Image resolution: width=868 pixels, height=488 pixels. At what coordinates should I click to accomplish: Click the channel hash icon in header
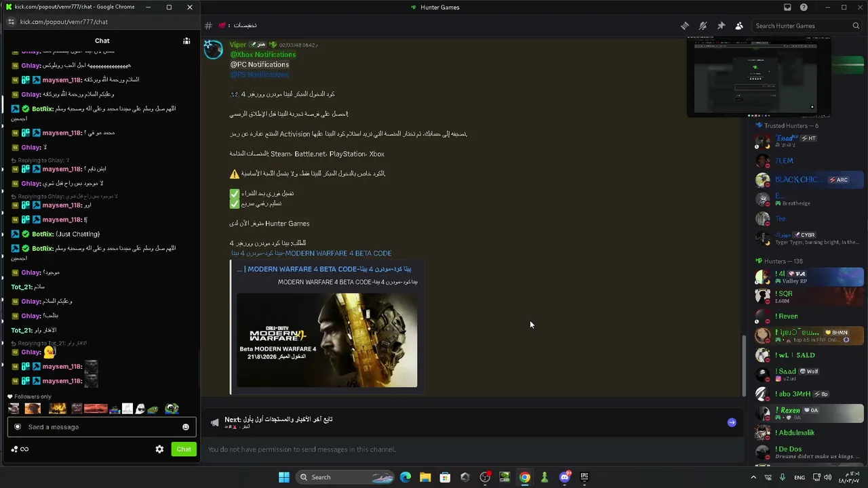208,26
